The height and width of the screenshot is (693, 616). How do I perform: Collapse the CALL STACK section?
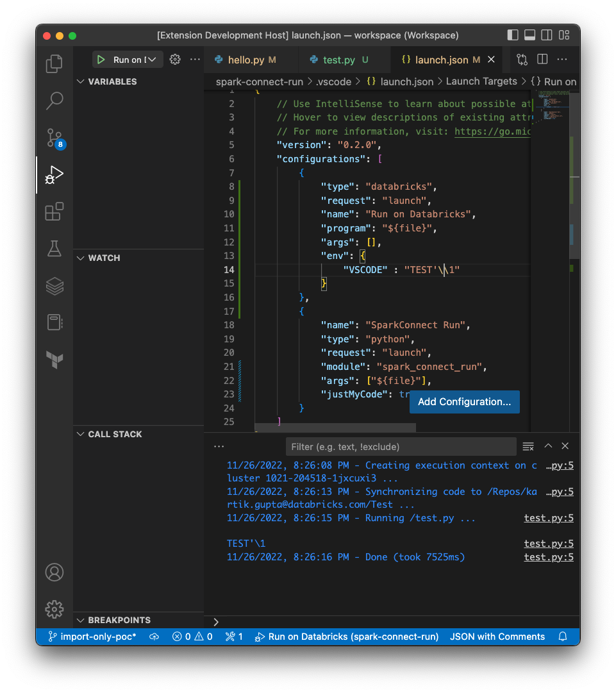point(138,434)
